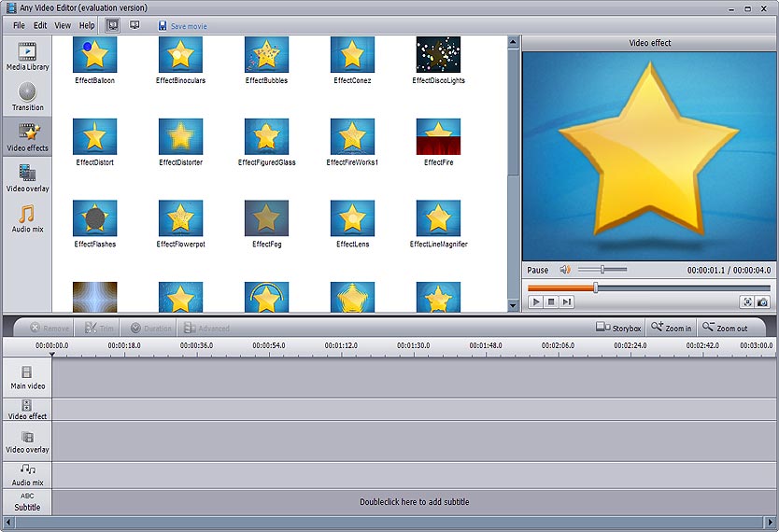This screenshot has height=532, width=779.
Task: Switch to Storybox view
Action: click(x=618, y=328)
